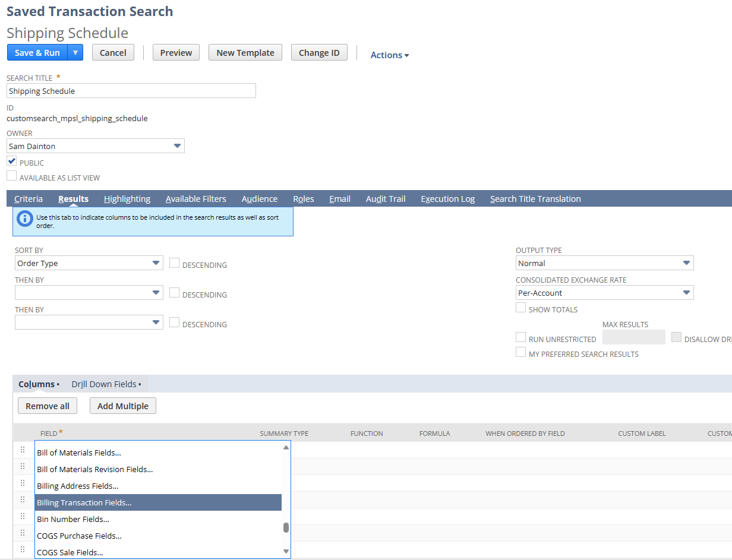Image resolution: width=732 pixels, height=560 pixels.
Task: Click inside the Search Title input field
Action: point(131,90)
